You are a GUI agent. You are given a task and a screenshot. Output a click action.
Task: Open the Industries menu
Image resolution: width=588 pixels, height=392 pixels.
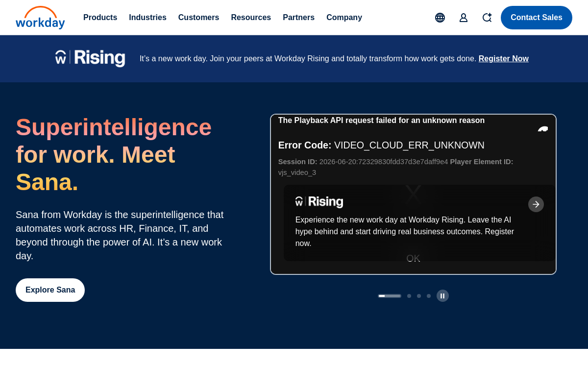(x=147, y=18)
